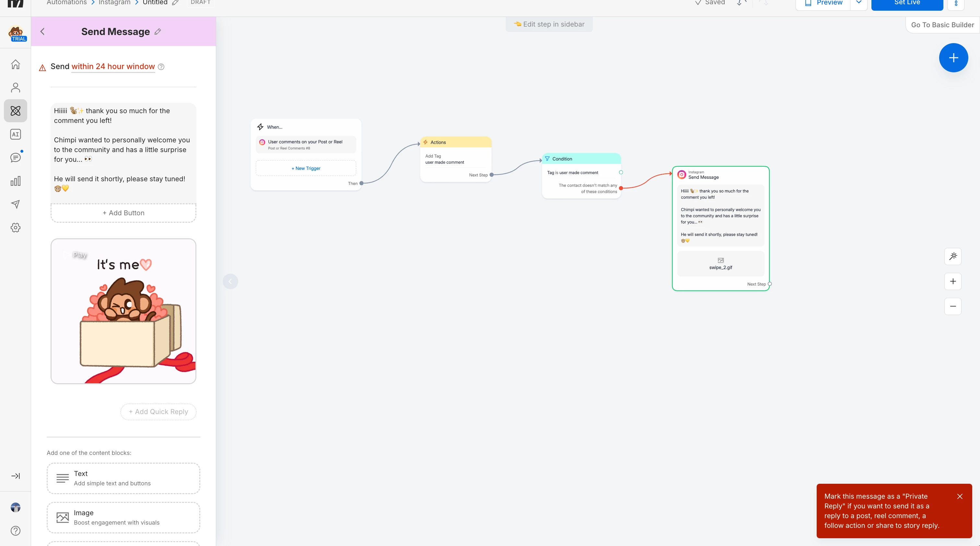Zoom out canvas with minus button
The width and height of the screenshot is (980, 546).
point(952,306)
